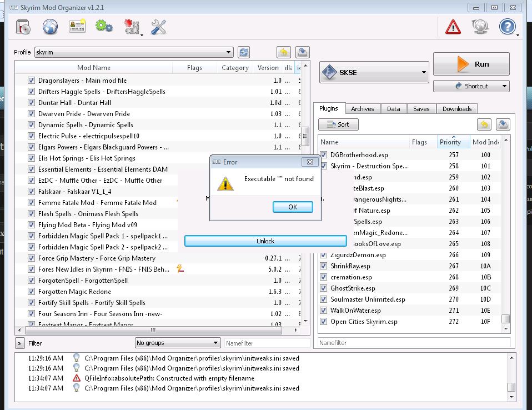Click OK in the Error dialog

293,207
